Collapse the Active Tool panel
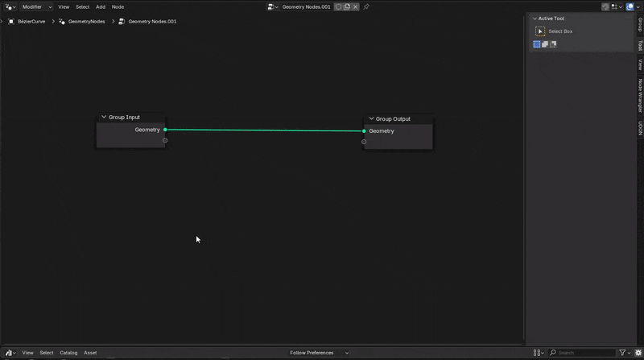Viewport: 644px width, 360px height. coord(535,19)
